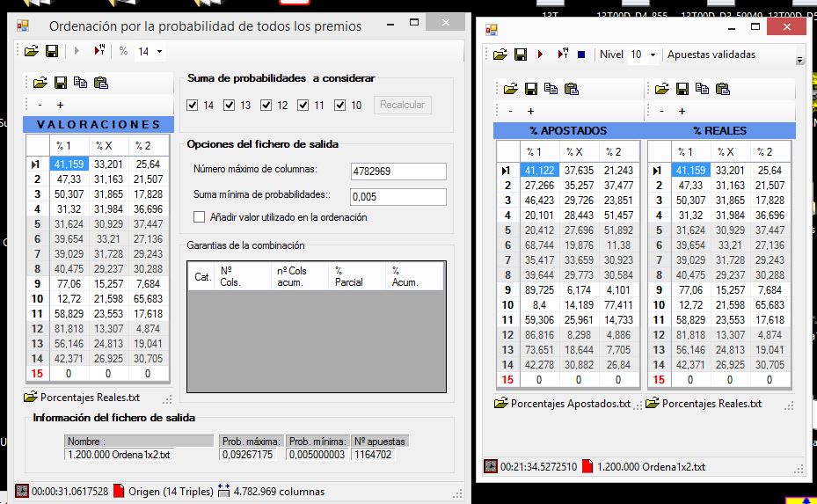Plus button above % REALES header
The image size is (817, 504).
tap(682, 111)
